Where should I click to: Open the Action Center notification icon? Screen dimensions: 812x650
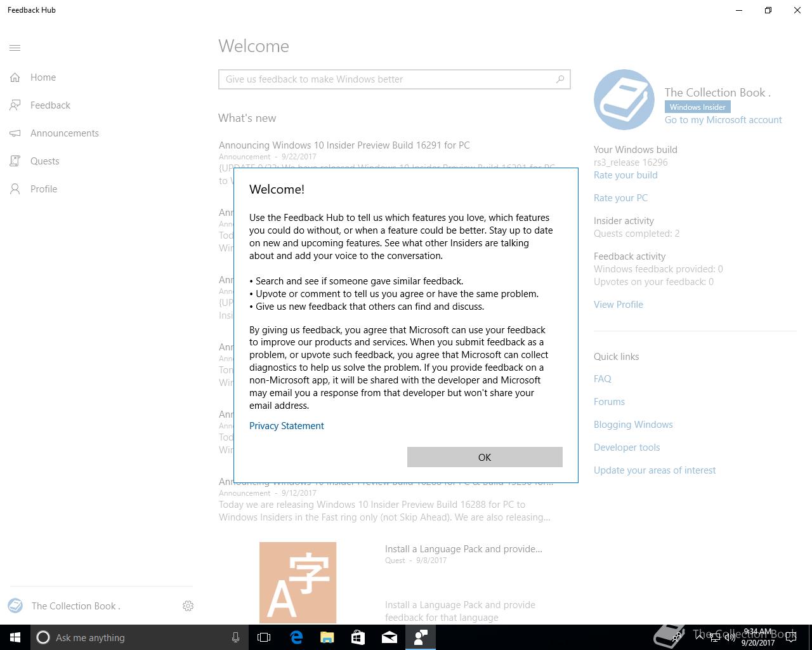[x=791, y=637]
